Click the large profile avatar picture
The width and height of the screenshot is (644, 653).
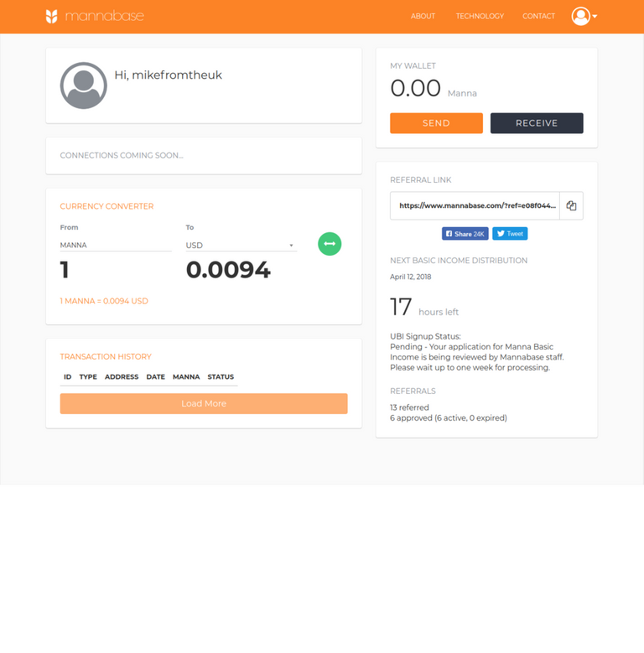(x=83, y=86)
